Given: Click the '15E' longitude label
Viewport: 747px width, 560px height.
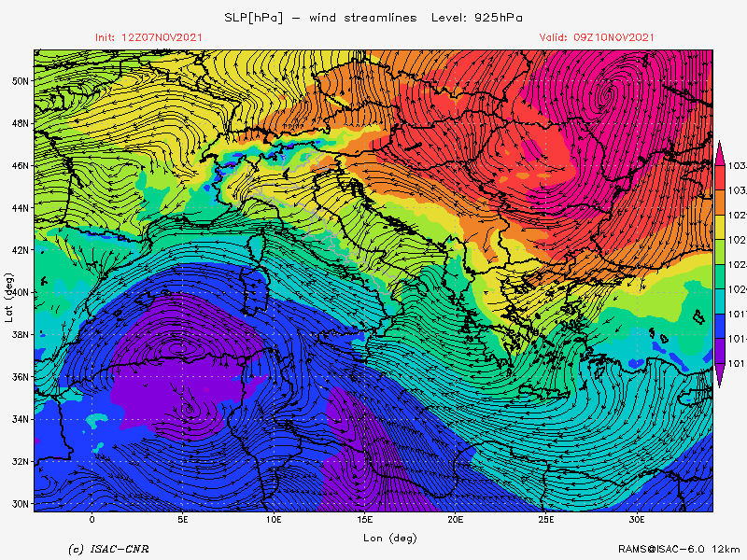Looking at the screenshot, I should pyautogui.click(x=364, y=520).
